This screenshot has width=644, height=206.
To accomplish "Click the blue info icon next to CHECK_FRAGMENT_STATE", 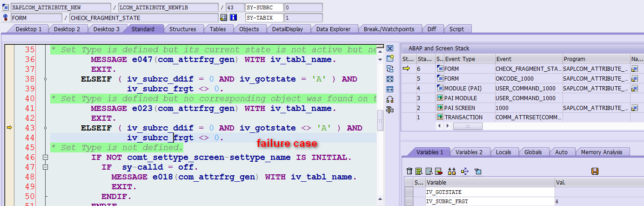I will (x=234, y=18).
